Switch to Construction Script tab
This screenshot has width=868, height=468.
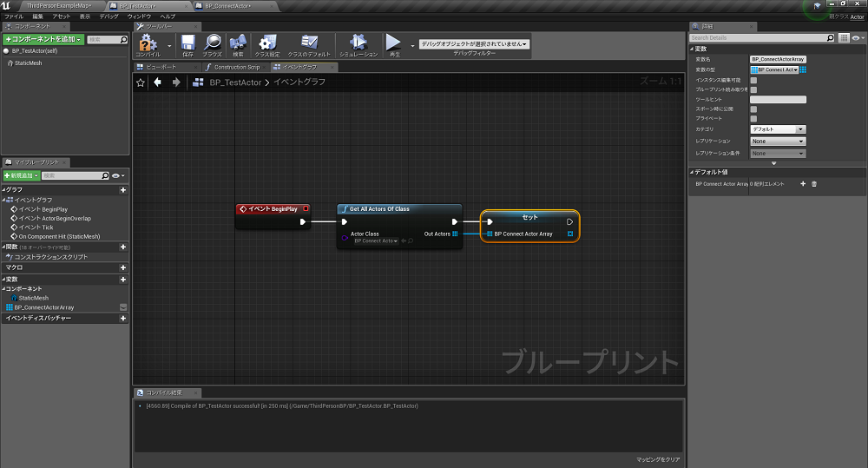[236, 67]
